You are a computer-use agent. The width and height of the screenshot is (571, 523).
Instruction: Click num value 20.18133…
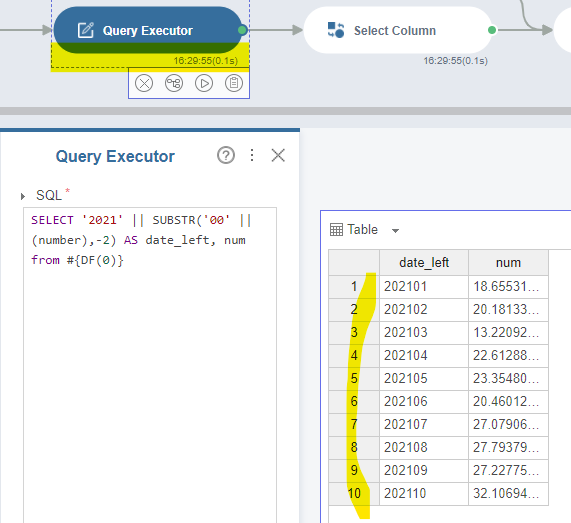[x=508, y=310]
